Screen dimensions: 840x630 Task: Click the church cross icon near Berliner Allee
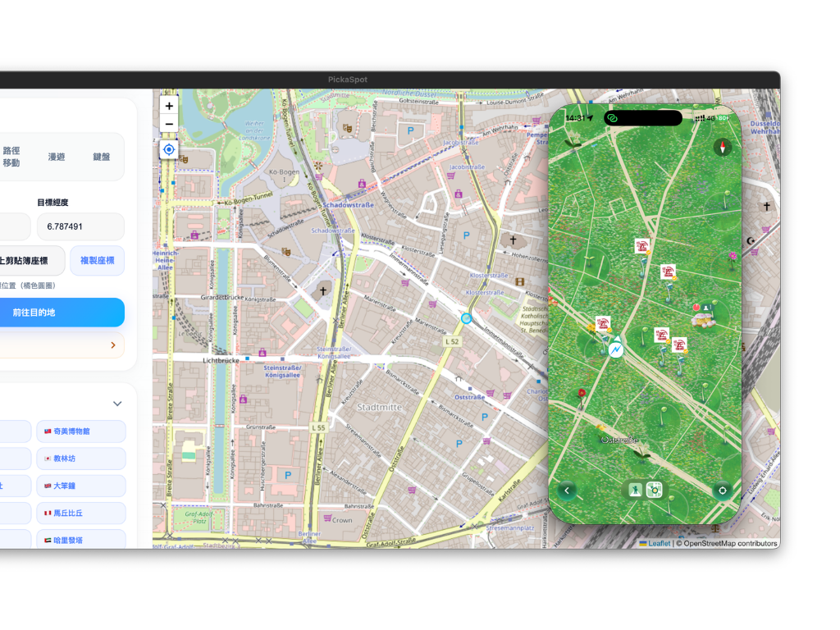(323, 291)
